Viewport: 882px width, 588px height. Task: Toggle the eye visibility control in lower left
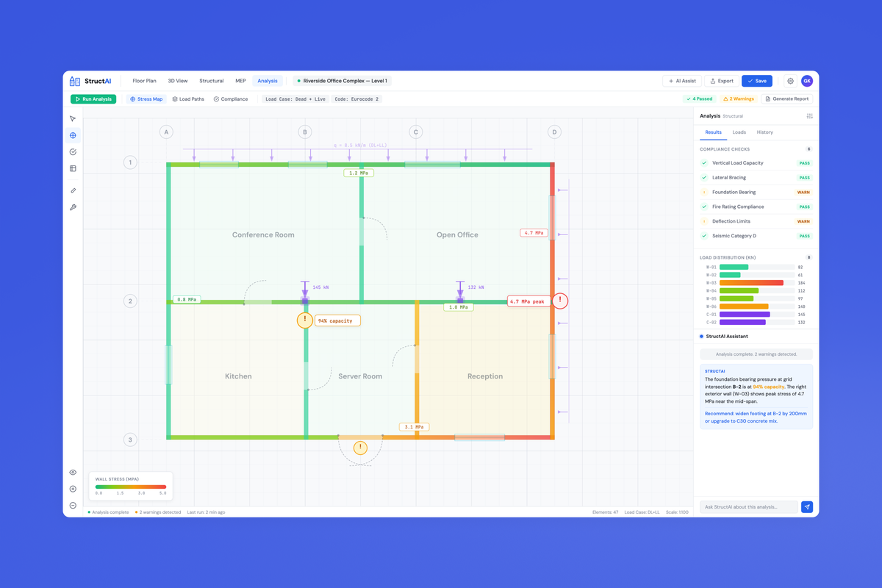click(x=73, y=472)
